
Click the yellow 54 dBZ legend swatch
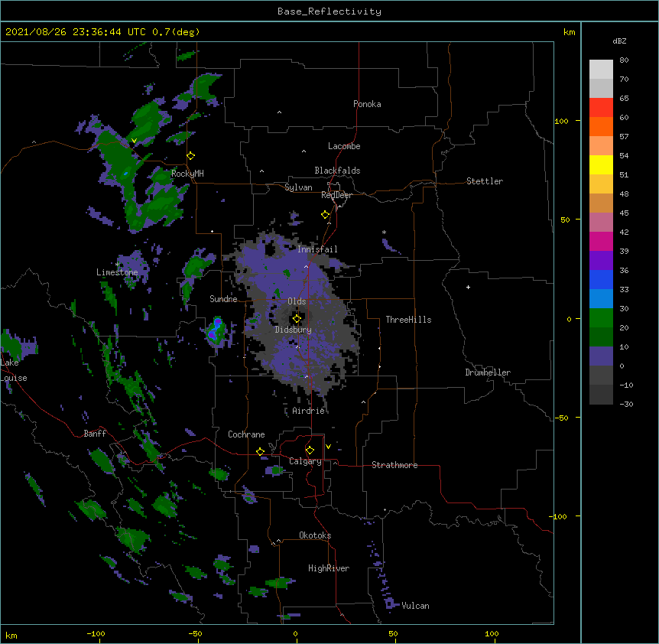point(601,164)
